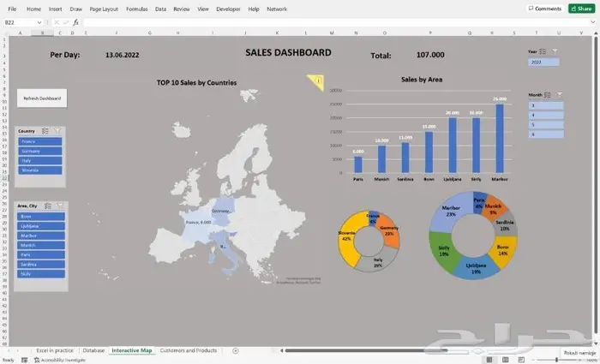Select month 4 in the Month slicer
Screen dimensions: 600x364
(x=546, y=115)
